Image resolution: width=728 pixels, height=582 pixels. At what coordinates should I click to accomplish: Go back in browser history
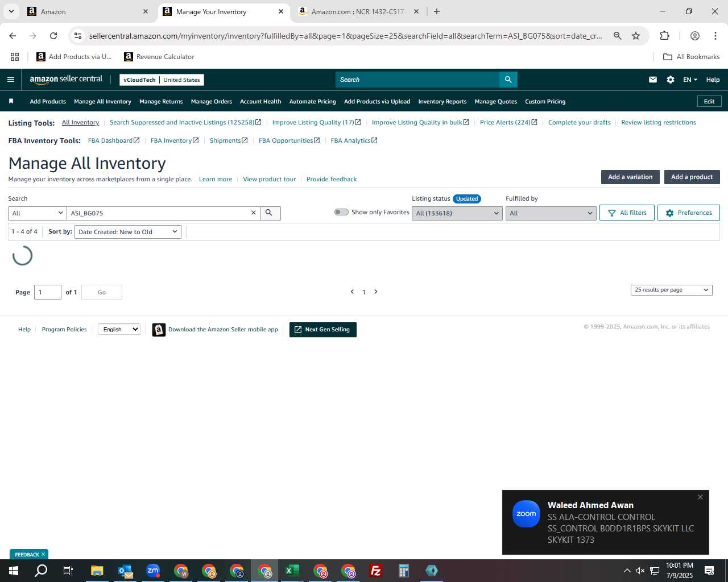tap(13, 36)
